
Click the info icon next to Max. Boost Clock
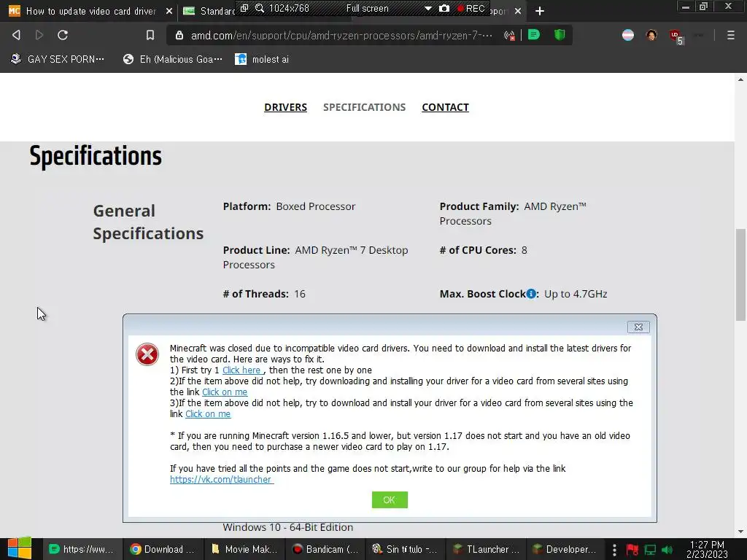point(531,294)
